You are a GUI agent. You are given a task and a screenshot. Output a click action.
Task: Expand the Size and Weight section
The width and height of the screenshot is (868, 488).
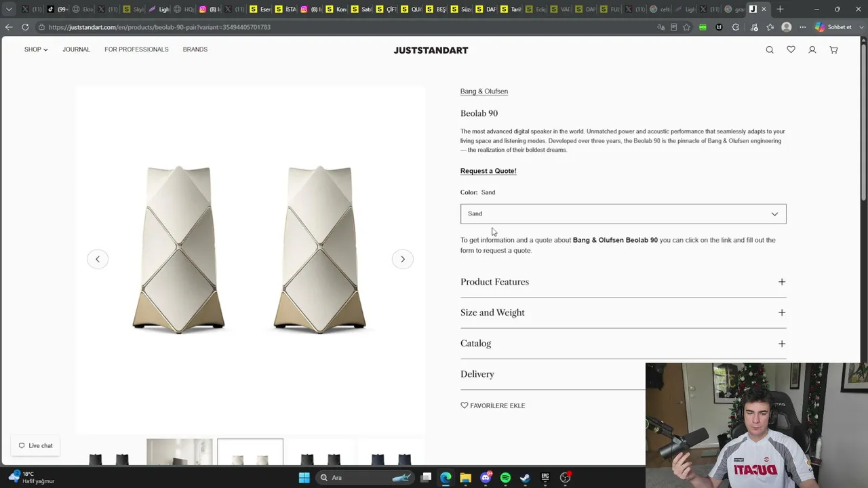pos(623,312)
